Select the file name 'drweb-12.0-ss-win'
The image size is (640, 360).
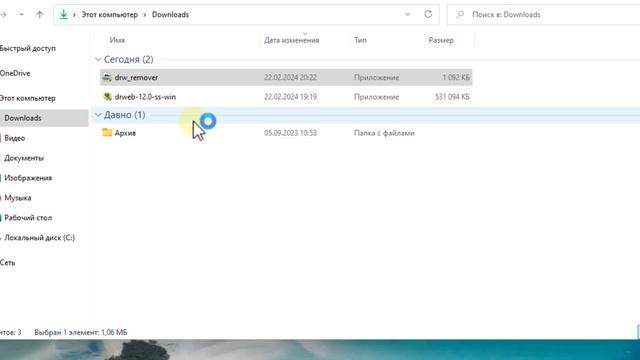145,97
